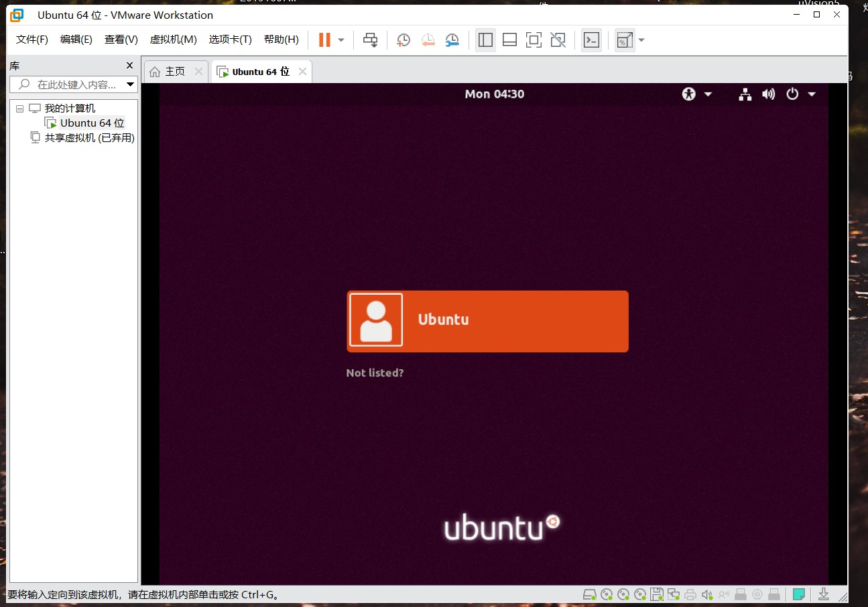This screenshot has width=868, height=607.
Task: Open the teal message log note icon
Action: [x=798, y=594]
